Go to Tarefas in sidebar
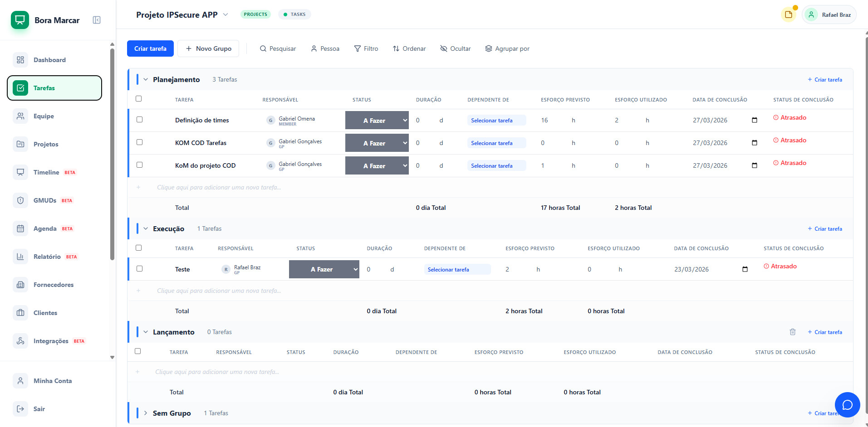Screen dimensions: 868x427 54,88
